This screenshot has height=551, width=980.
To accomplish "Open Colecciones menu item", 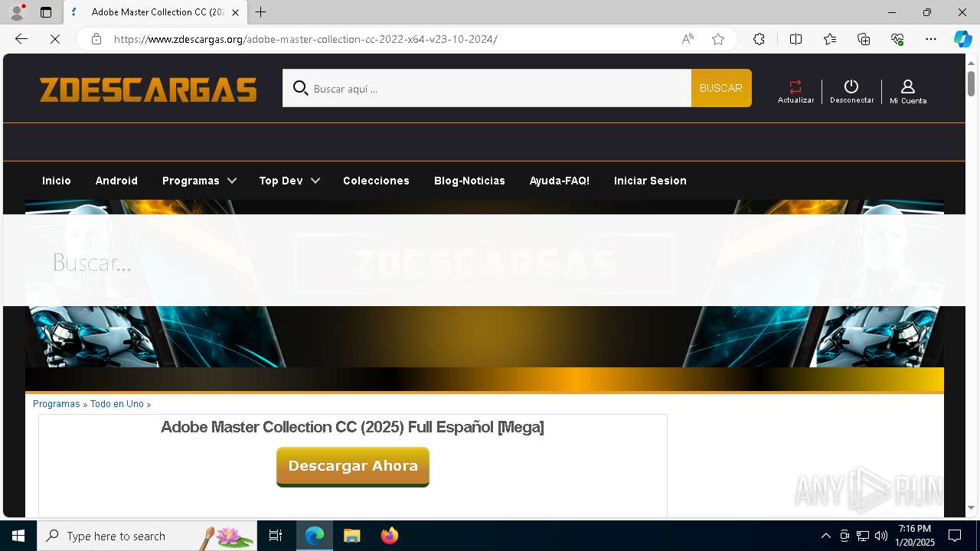I will point(376,181).
